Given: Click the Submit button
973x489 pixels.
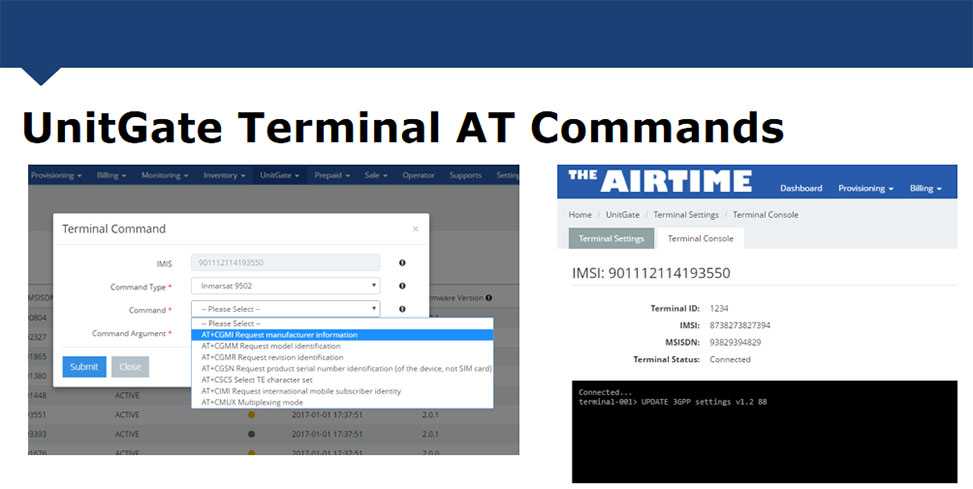Looking at the screenshot, I should [x=84, y=367].
